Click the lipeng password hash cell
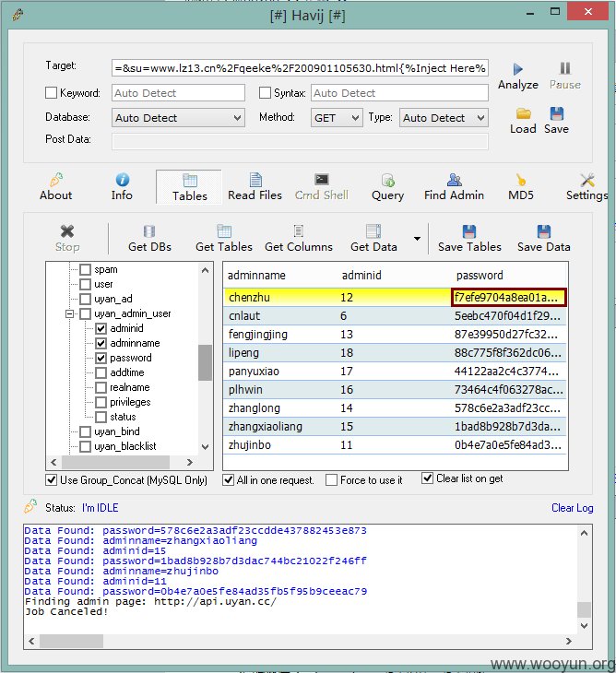The width and height of the screenshot is (616, 673). coord(508,352)
